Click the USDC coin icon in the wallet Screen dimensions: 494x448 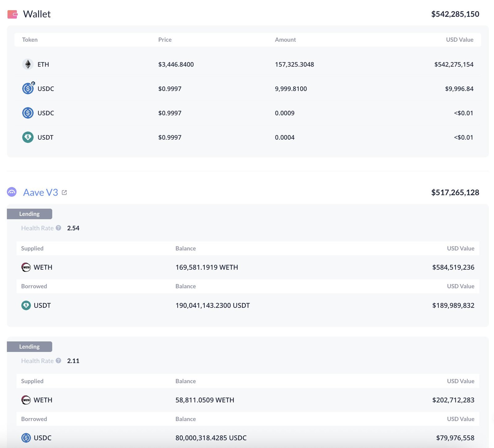pyautogui.click(x=27, y=88)
